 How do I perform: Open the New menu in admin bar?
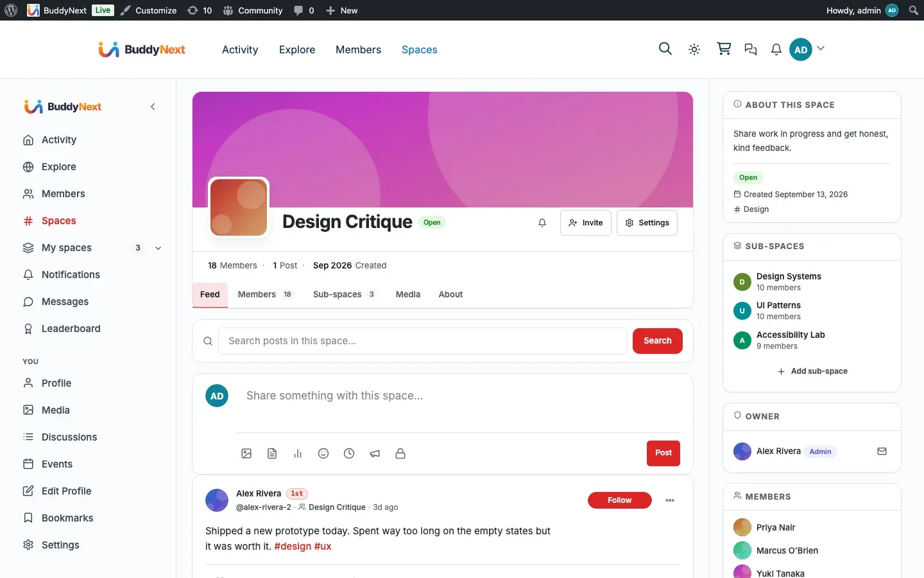[341, 10]
